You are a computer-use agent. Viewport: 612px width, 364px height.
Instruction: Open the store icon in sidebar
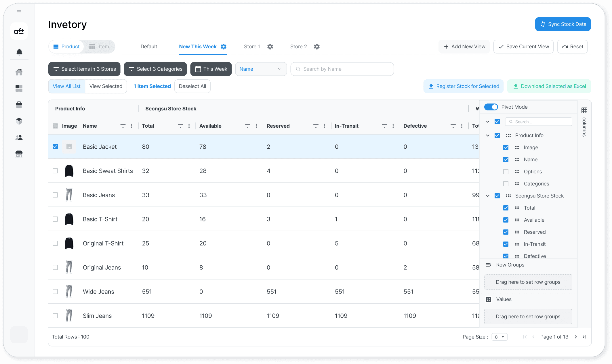tap(19, 154)
